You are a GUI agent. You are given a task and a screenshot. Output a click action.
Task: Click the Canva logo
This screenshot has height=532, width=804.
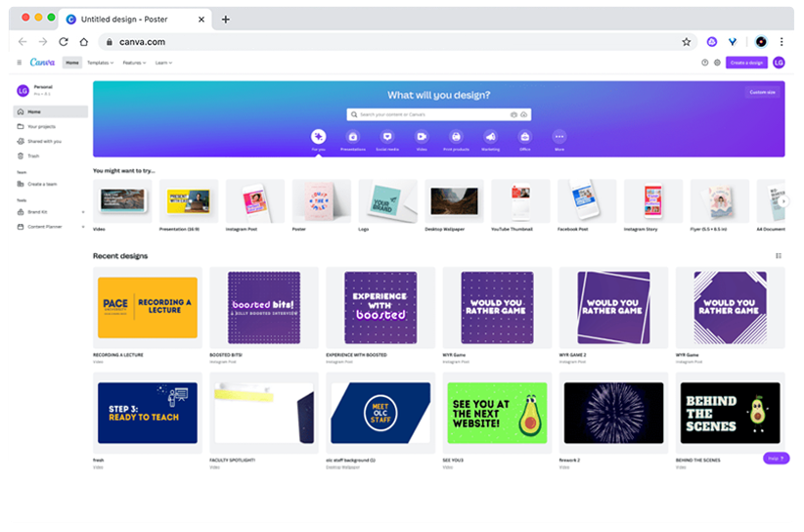[x=42, y=62]
